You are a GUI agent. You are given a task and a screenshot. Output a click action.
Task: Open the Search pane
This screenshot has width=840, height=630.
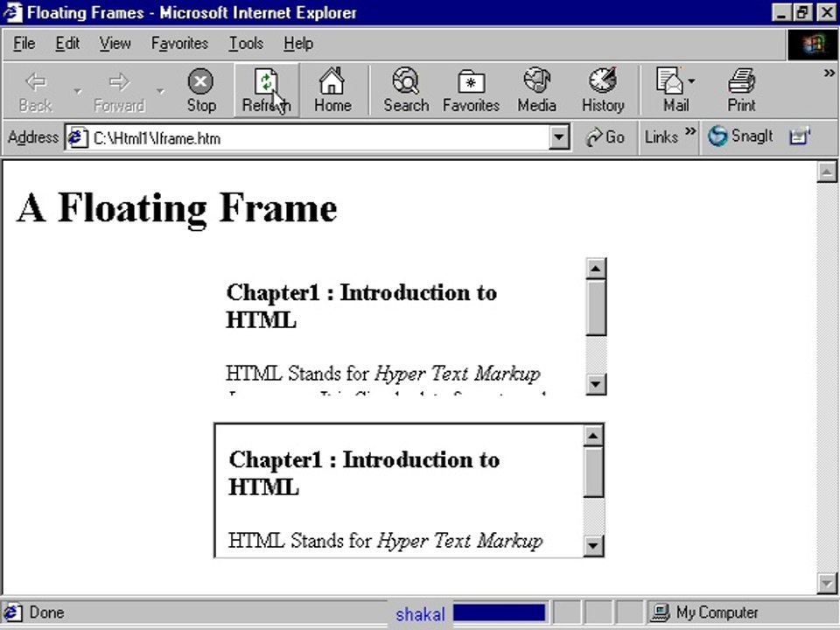tap(406, 90)
